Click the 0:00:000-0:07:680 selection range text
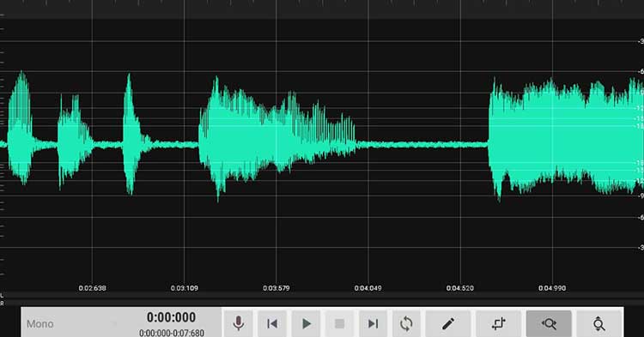 (171, 333)
